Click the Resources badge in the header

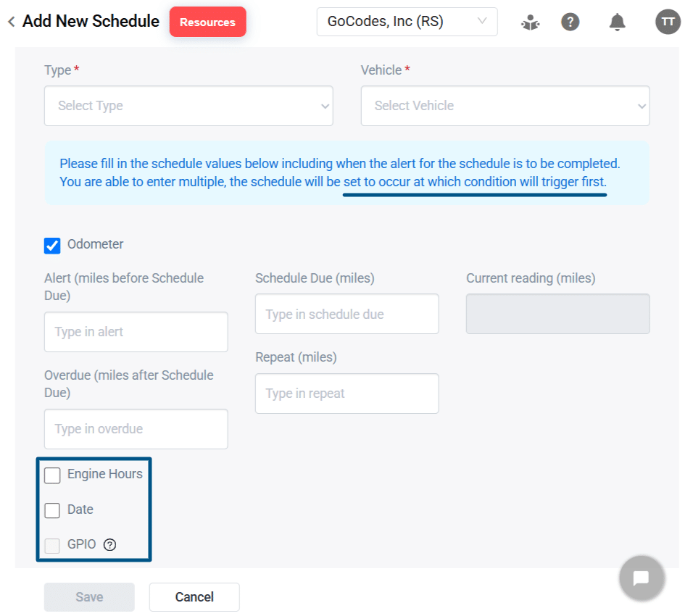[x=207, y=22]
